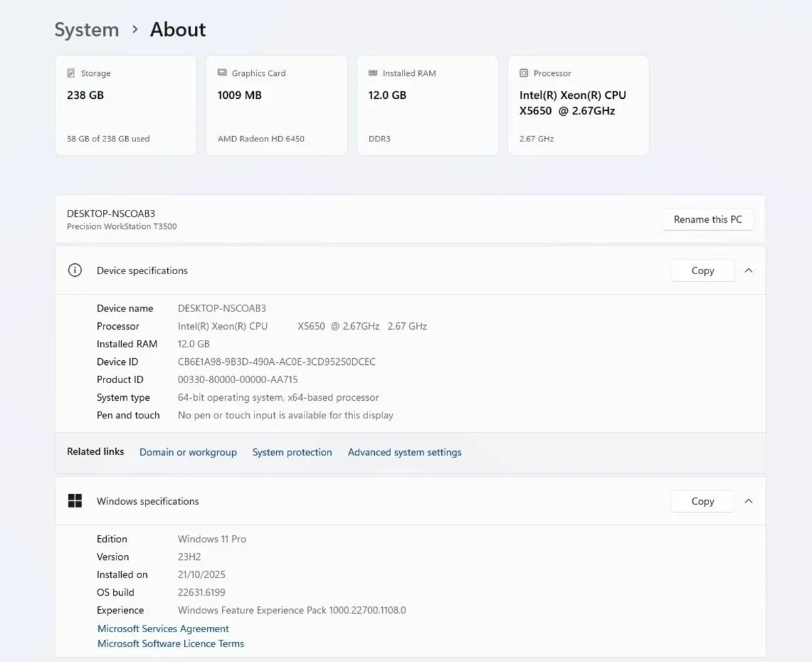This screenshot has width=812, height=662.
Task: Open Advanced system settings link
Action: 405,452
